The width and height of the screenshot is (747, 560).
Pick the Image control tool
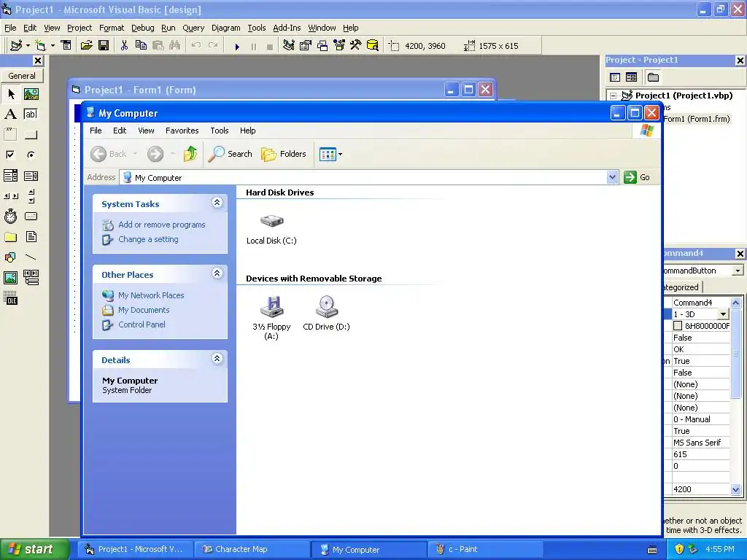[10, 278]
